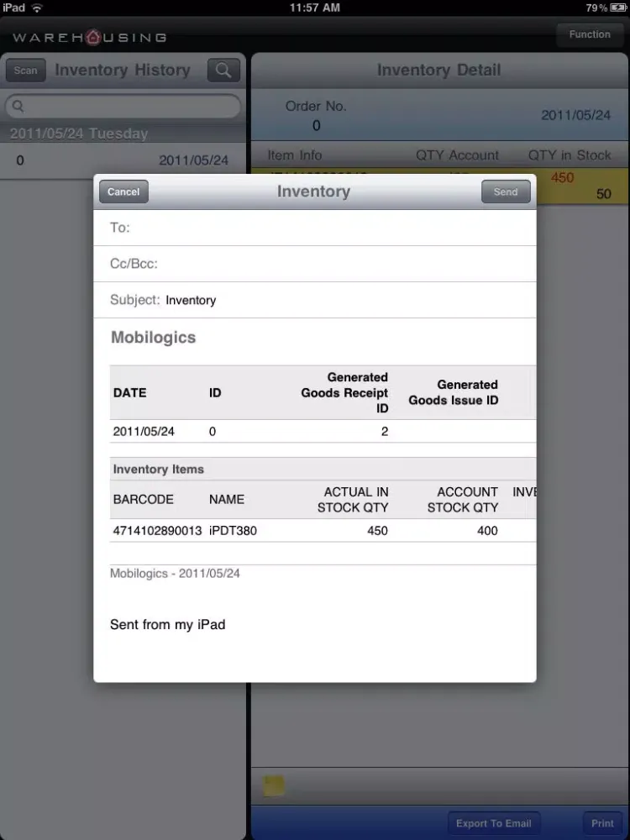The width and height of the screenshot is (630, 840).
Task: Click actual in stock value 450 in email
Action: [x=378, y=530]
